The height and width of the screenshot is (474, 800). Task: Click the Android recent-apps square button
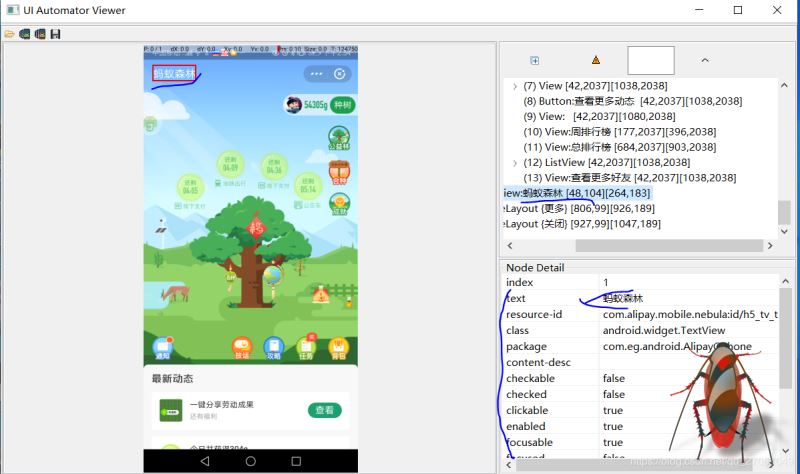296,461
